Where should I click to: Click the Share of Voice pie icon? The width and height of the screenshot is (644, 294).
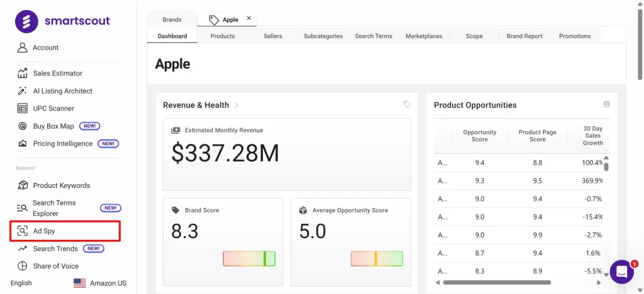click(x=22, y=266)
